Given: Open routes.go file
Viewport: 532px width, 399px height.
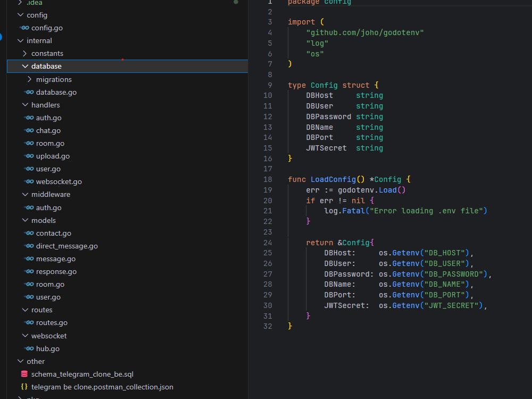Looking at the screenshot, I should (x=52, y=323).
